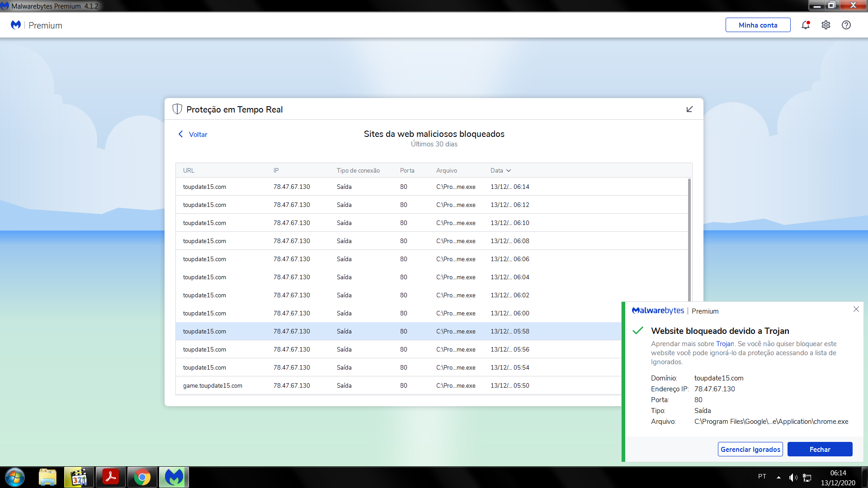Sort by Arquivo column header
This screenshot has width=868, height=488.
[447, 170]
